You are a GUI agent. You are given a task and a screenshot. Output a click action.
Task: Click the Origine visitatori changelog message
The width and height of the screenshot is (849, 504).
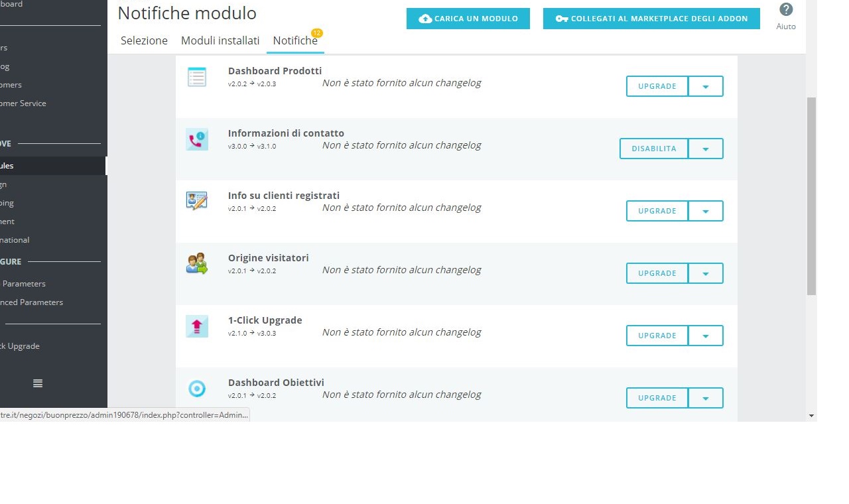(x=402, y=270)
